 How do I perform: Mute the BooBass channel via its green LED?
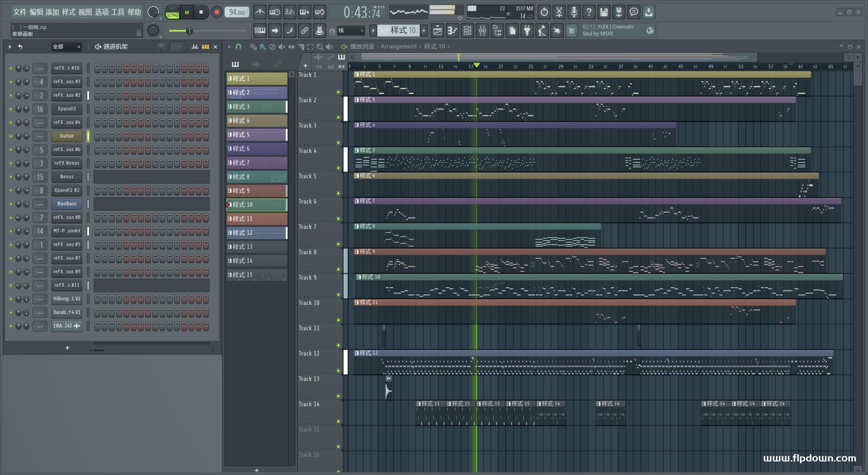pos(11,204)
